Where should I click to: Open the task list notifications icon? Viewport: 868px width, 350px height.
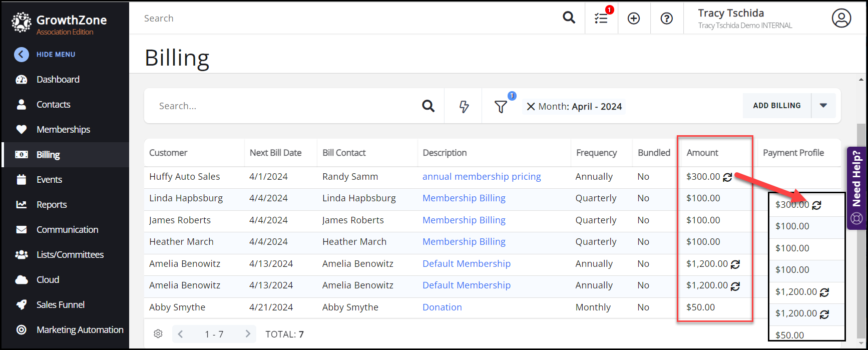[601, 19]
